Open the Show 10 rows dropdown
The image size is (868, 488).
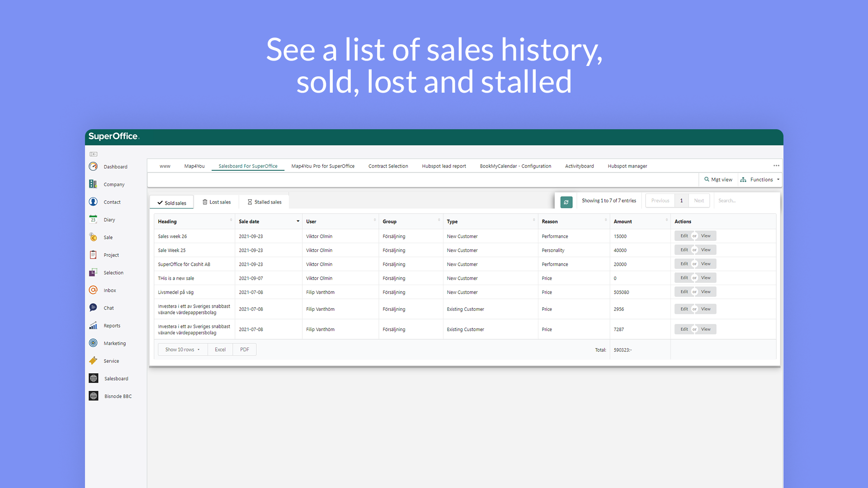coord(183,349)
